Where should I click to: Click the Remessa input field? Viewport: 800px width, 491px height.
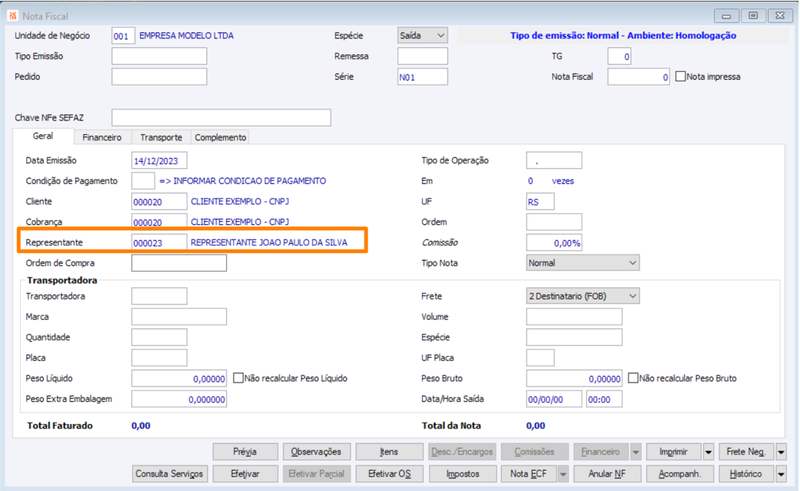point(422,56)
